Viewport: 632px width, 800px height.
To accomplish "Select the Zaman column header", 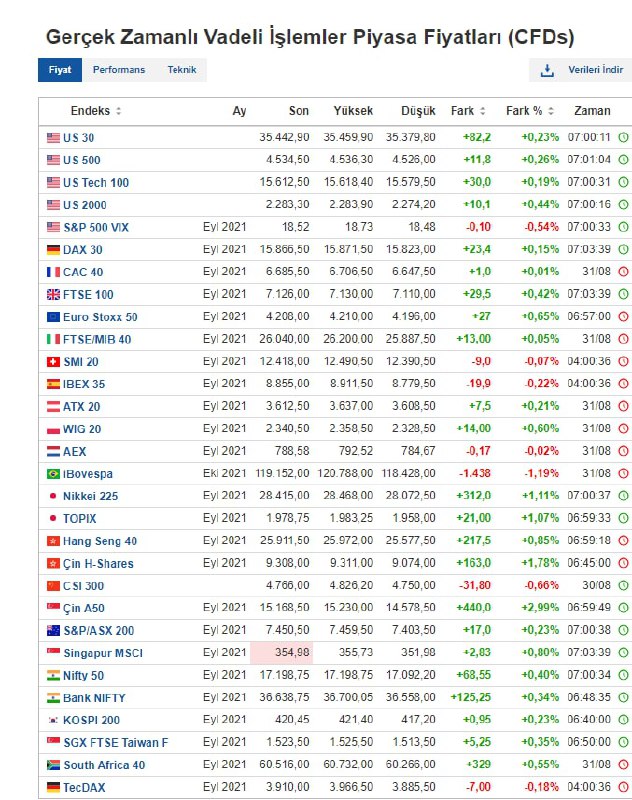I will tap(592, 111).
